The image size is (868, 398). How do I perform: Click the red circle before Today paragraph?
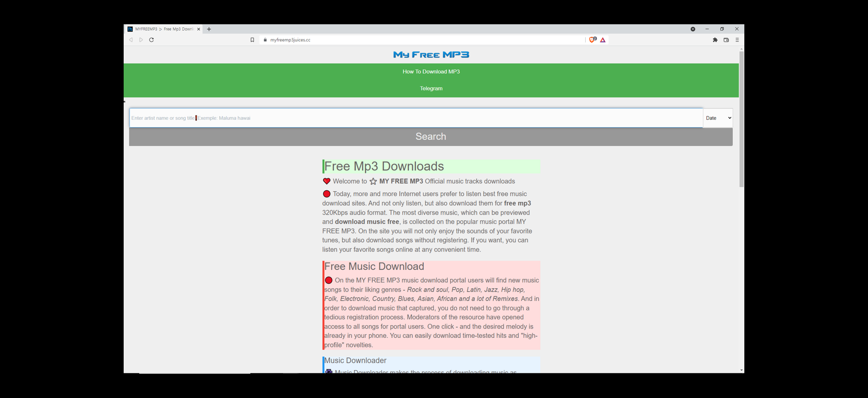[x=327, y=194]
